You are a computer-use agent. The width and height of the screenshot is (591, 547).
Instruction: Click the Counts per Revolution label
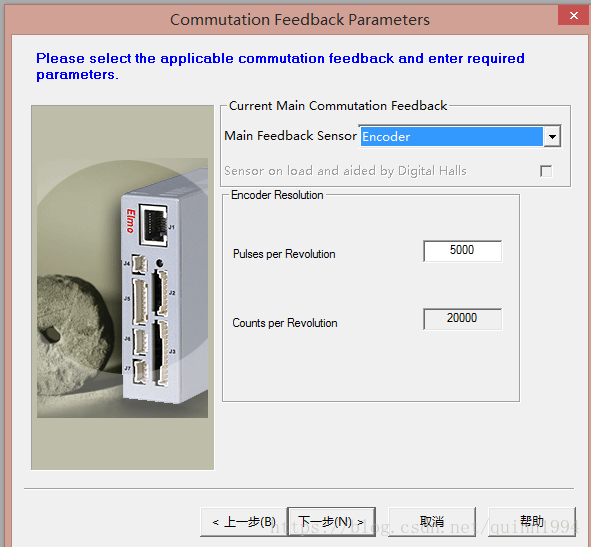[x=285, y=323]
